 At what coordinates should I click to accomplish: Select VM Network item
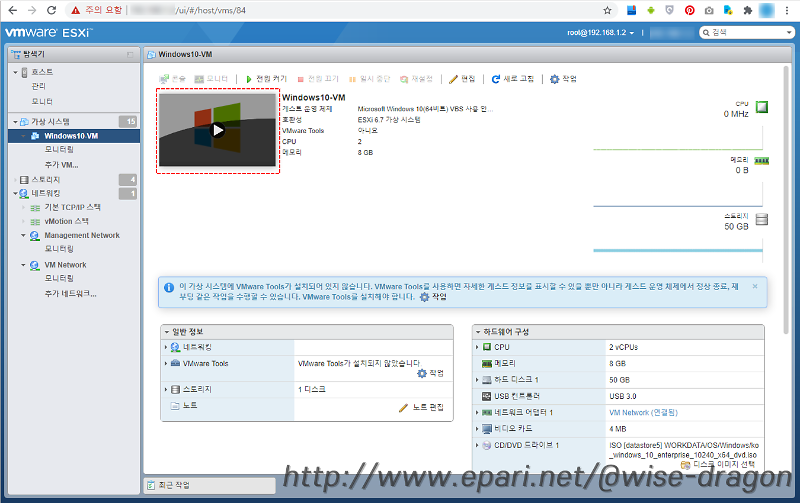tap(65, 265)
